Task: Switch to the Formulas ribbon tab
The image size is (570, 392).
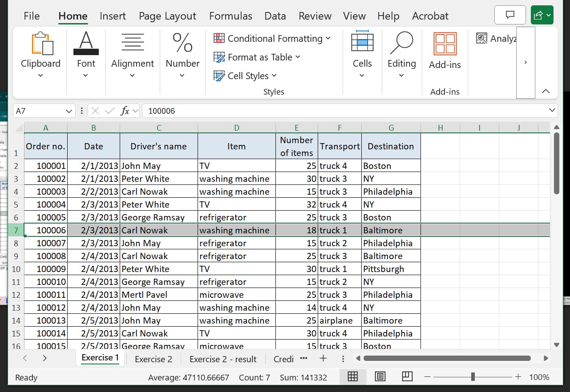Action: pos(230,16)
